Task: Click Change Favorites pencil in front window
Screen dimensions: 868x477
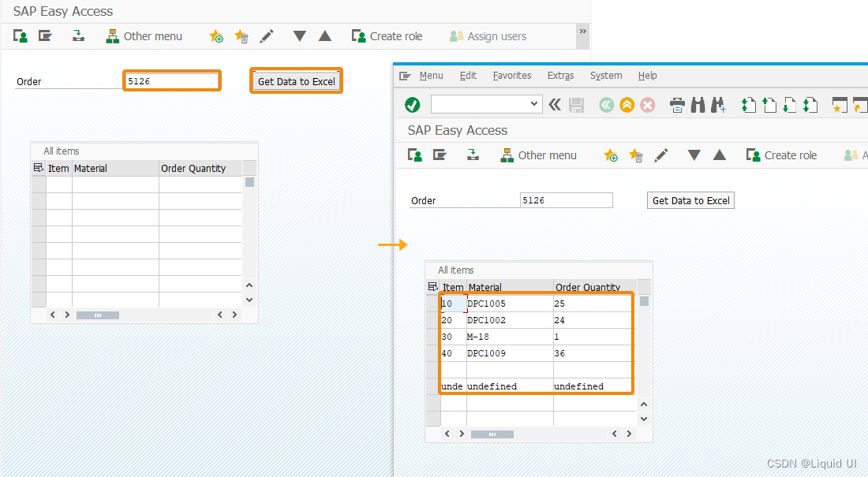Action: click(x=661, y=155)
